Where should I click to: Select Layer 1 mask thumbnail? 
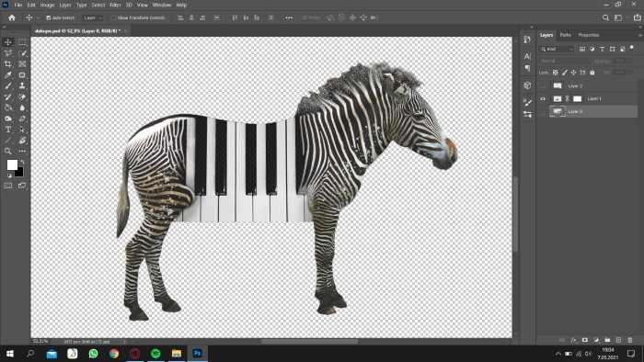coord(578,99)
